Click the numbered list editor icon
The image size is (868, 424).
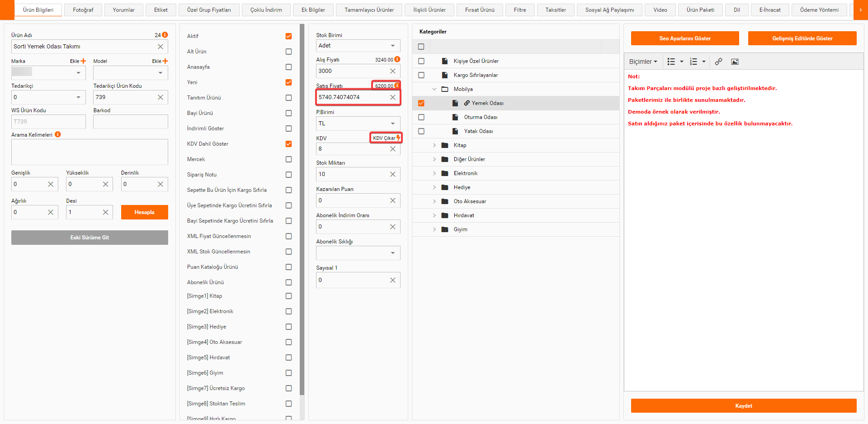point(693,62)
